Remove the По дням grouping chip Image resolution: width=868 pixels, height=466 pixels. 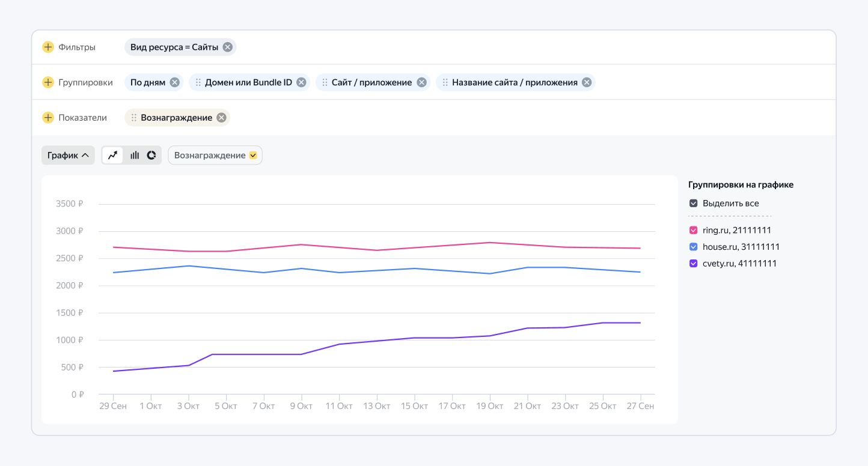(x=174, y=82)
